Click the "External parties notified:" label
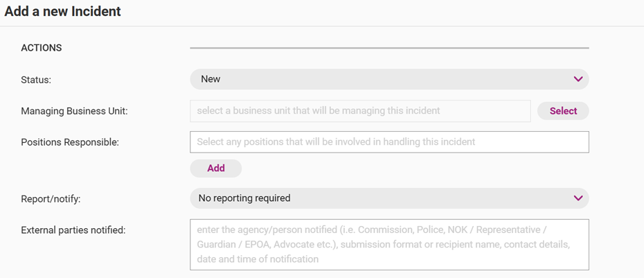 pos(73,230)
